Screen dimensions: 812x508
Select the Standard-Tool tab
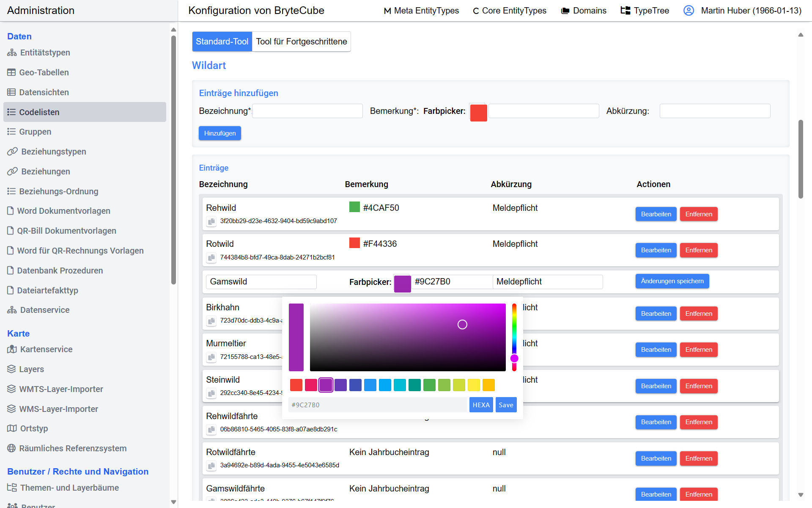click(222, 41)
